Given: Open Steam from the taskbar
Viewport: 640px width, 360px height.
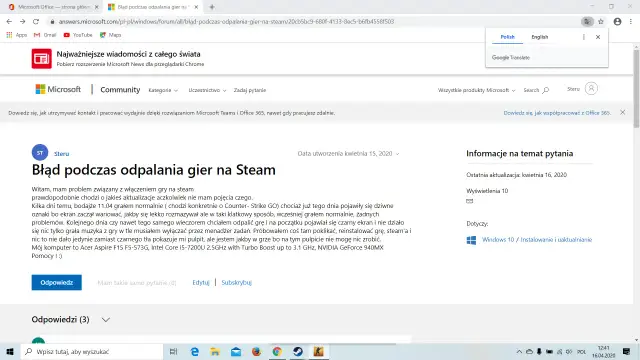Looking at the screenshot, I should click(x=298, y=351).
